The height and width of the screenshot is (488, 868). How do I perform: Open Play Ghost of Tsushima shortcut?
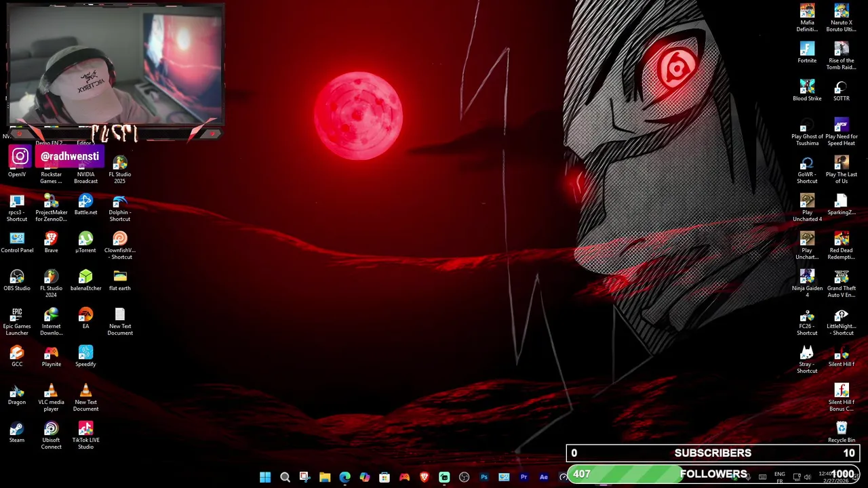pos(807,131)
